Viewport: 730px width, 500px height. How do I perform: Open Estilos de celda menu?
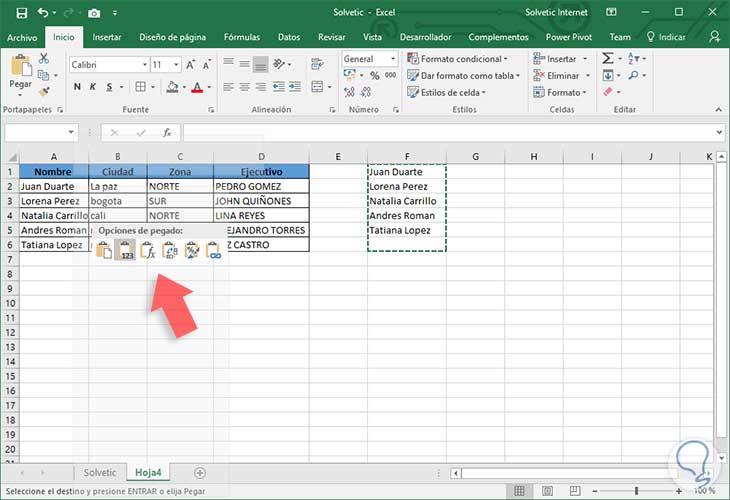(446, 92)
